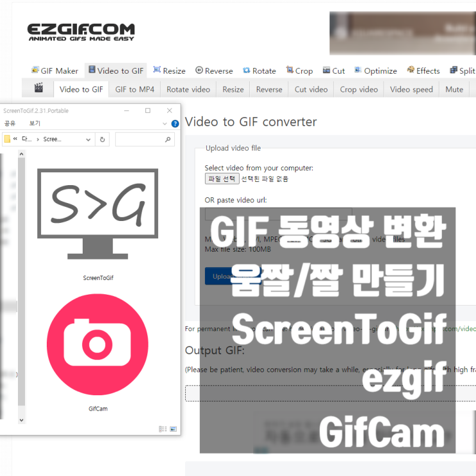Open the GIF Maker tool

[x=55, y=70]
